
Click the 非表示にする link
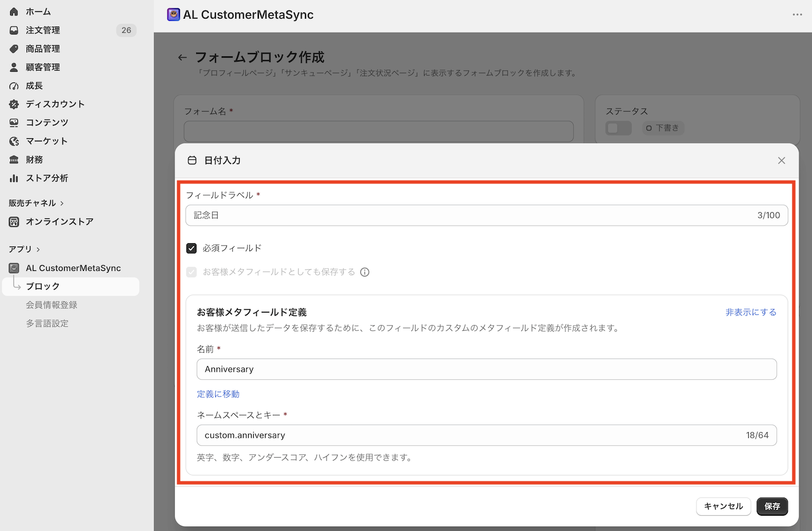(751, 312)
